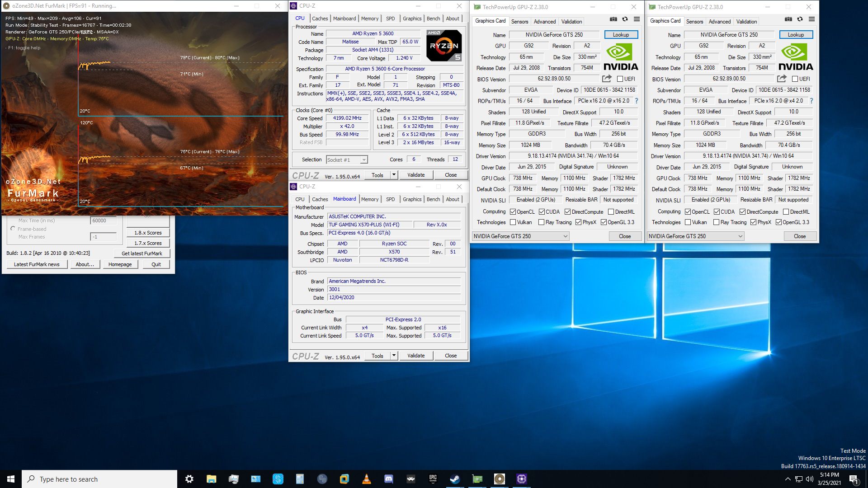Open the notification center icon

click(854, 479)
